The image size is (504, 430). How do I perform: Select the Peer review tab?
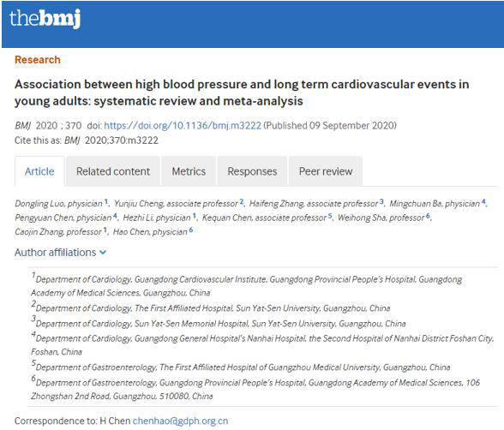[x=326, y=171]
